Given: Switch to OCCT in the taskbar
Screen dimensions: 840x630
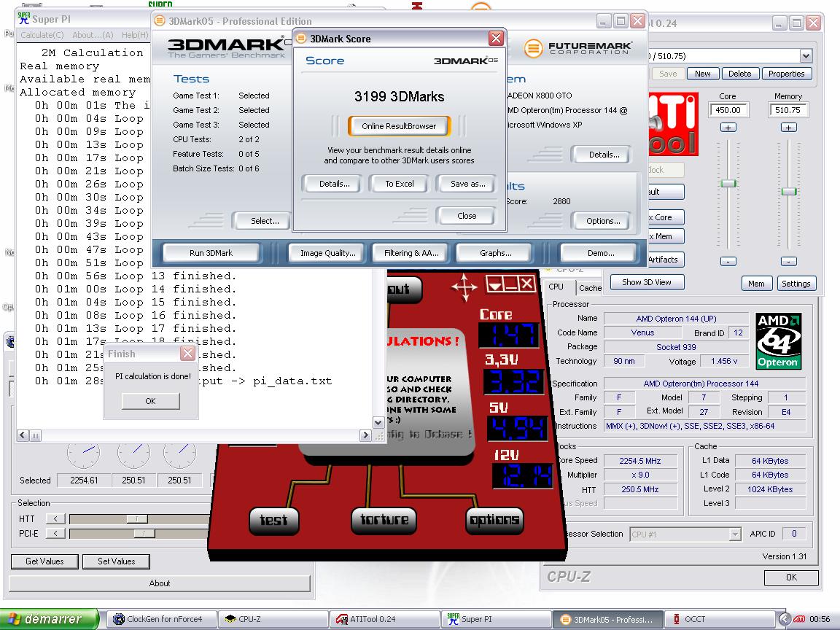Looking at the screenshot, I should pos(719,619).
